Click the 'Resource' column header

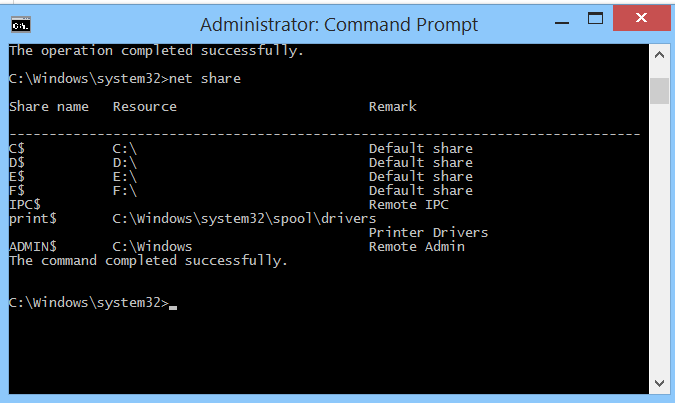(145, 106)
